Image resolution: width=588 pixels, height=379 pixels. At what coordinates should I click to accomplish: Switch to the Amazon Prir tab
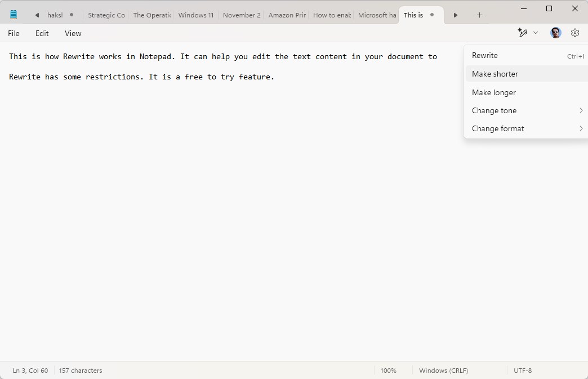pyautogui.click(x=287, y=15)
